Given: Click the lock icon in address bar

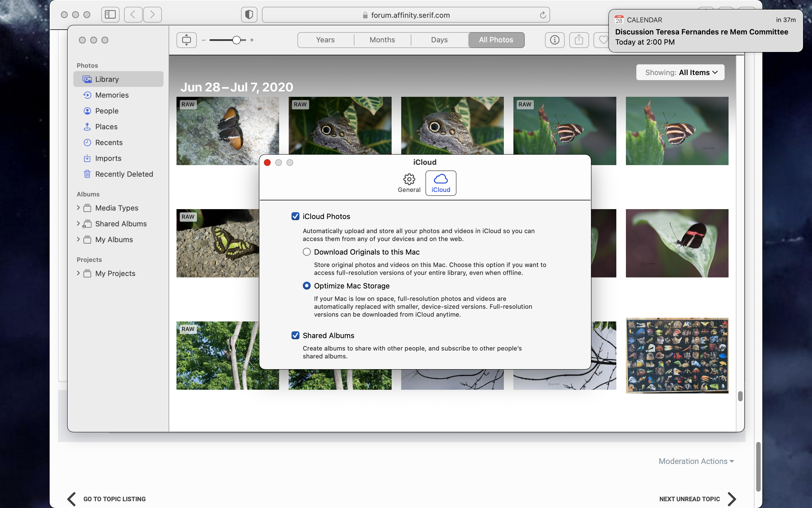Looking at the screenshot, I should tap(365, 15).
